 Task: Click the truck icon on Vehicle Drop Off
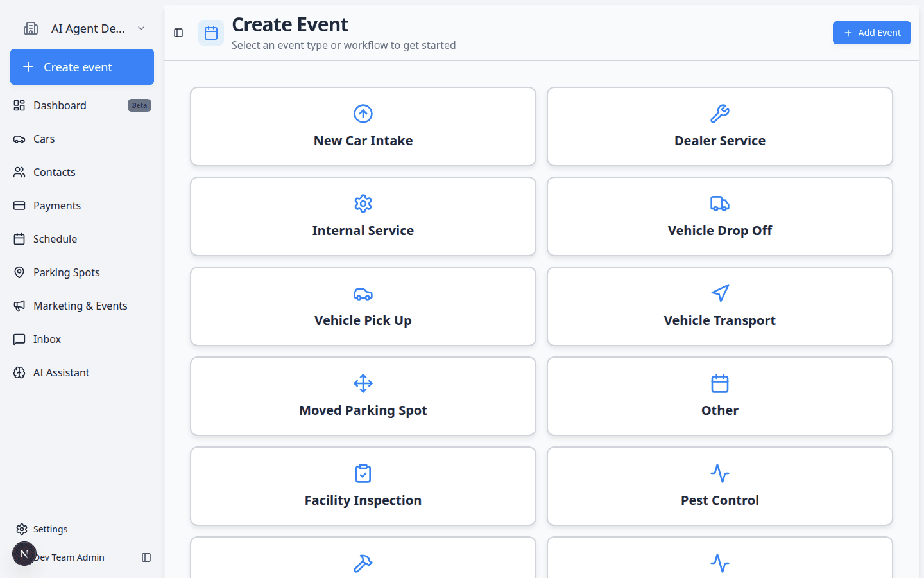[x=720, y=204]
